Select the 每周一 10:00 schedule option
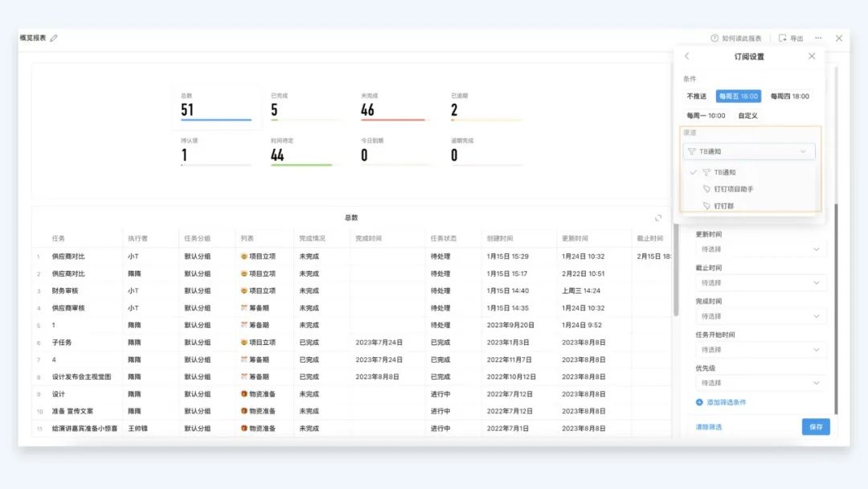 706,116
